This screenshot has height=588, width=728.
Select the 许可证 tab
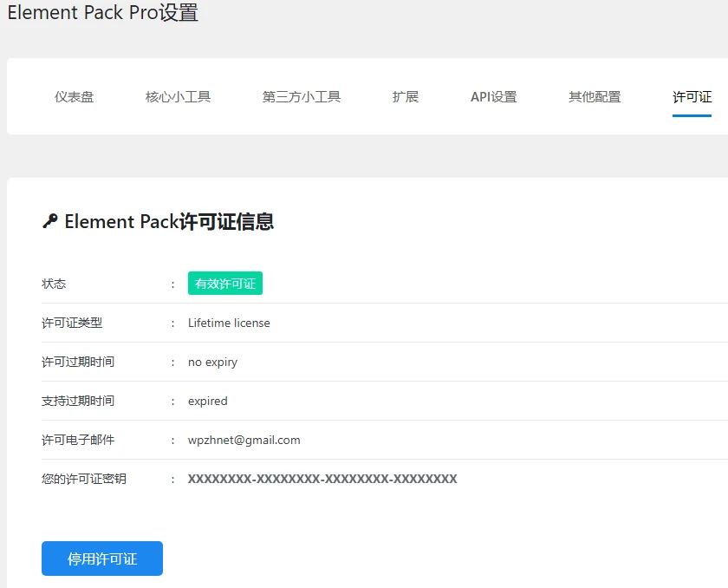[x=691, y=96]
